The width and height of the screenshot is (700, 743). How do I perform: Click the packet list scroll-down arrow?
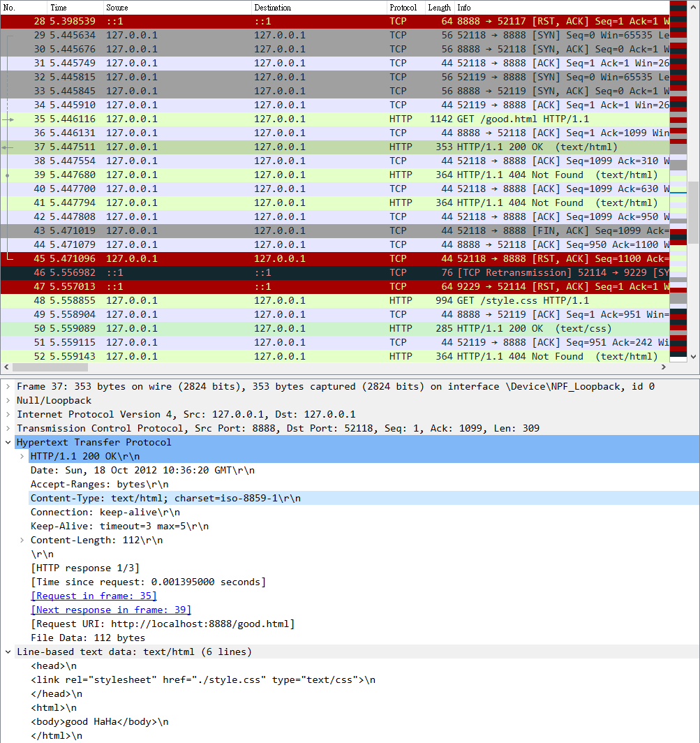pyautogui.click(x=693, y=357)
